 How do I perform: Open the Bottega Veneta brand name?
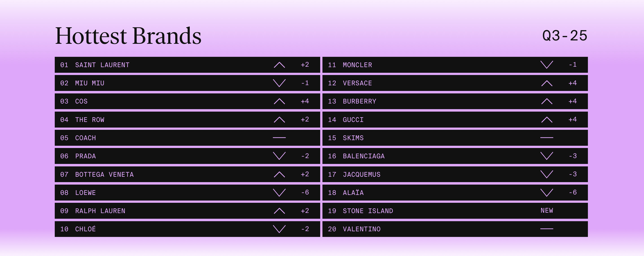click(104, 174)
